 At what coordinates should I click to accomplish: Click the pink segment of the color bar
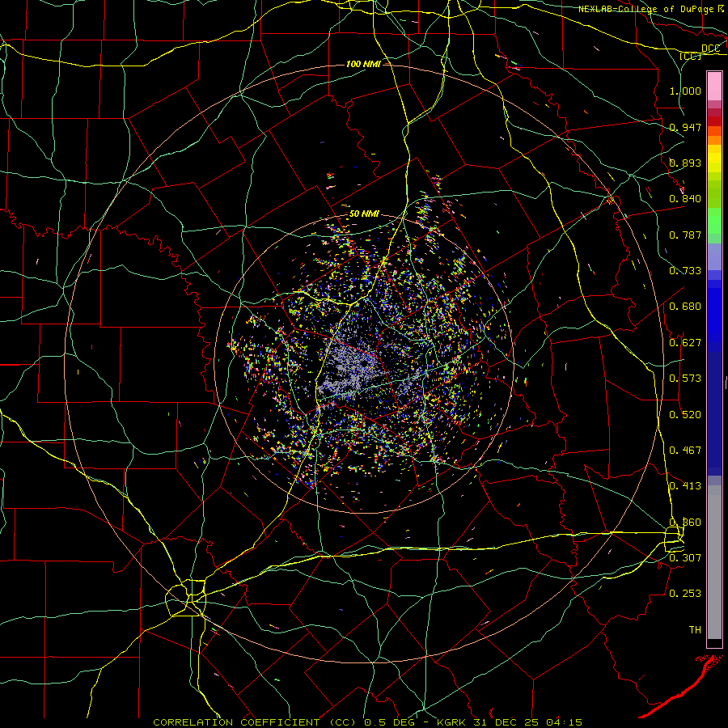tap(714, 87)
